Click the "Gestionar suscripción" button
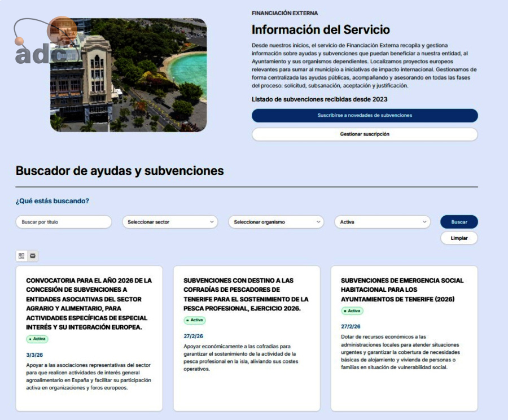Viewport: 508px width, 420px height. click(x=365, y=134)
